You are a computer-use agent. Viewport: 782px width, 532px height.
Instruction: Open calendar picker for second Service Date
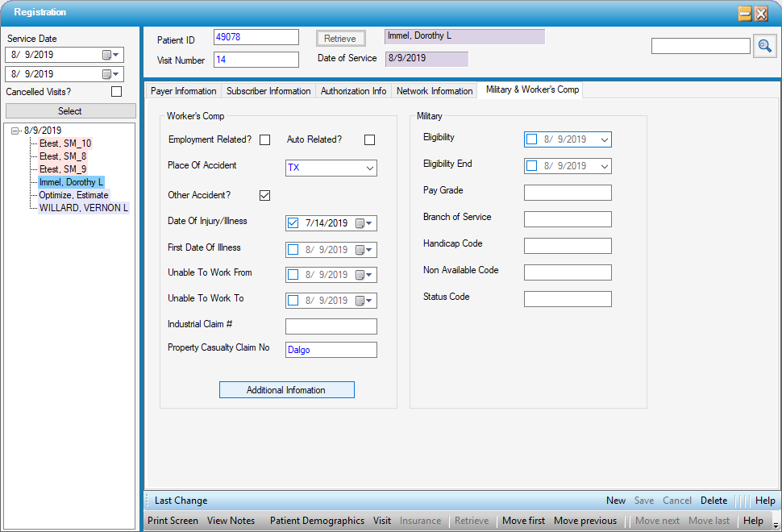[110, 74]
